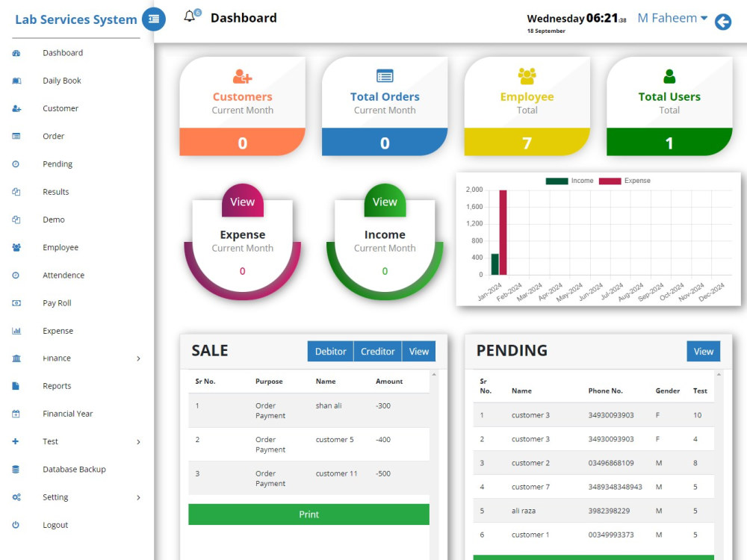Expand the Finance submenu chevron
The height and width of the screenshot is (560, 747).
point(138,358)
